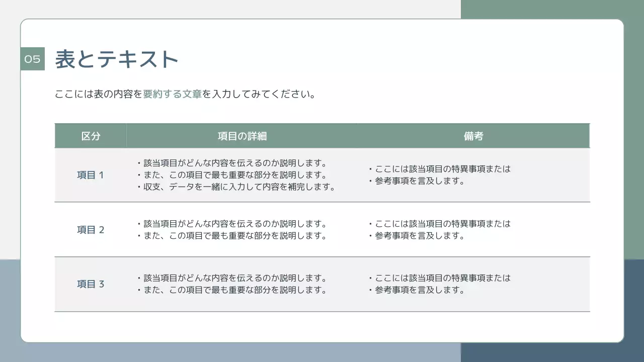
Task: Click the 項目の詳細 column header
Action: pos(242,135)
